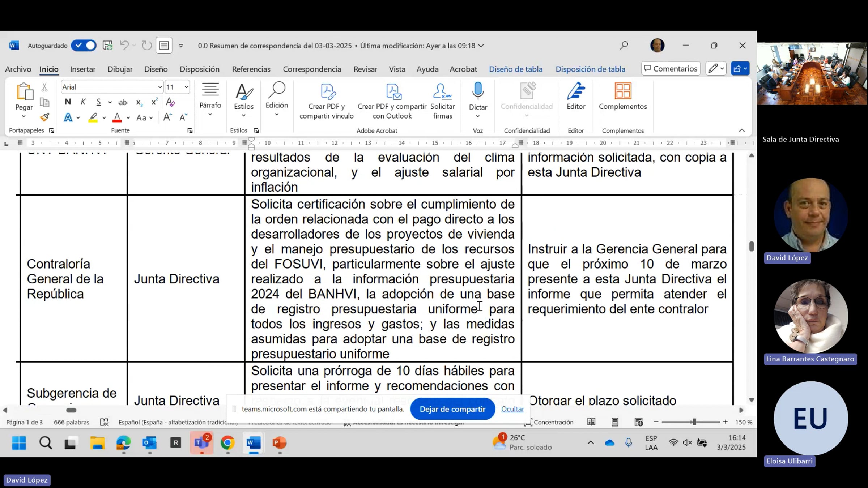Click Crear PDF y compartir con Outlook

click(392, 102)
